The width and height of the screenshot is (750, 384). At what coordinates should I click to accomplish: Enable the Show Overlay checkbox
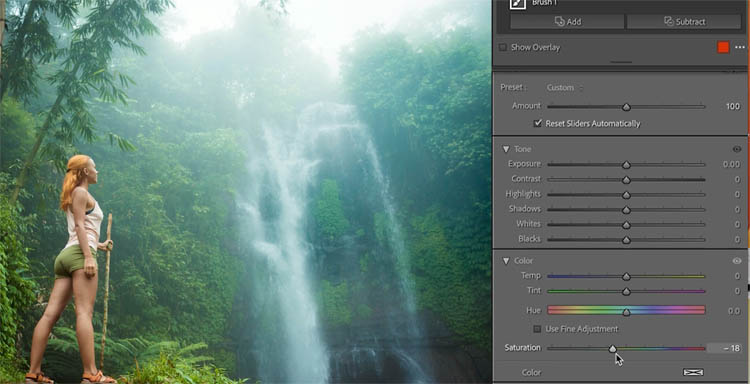point(503,47)
